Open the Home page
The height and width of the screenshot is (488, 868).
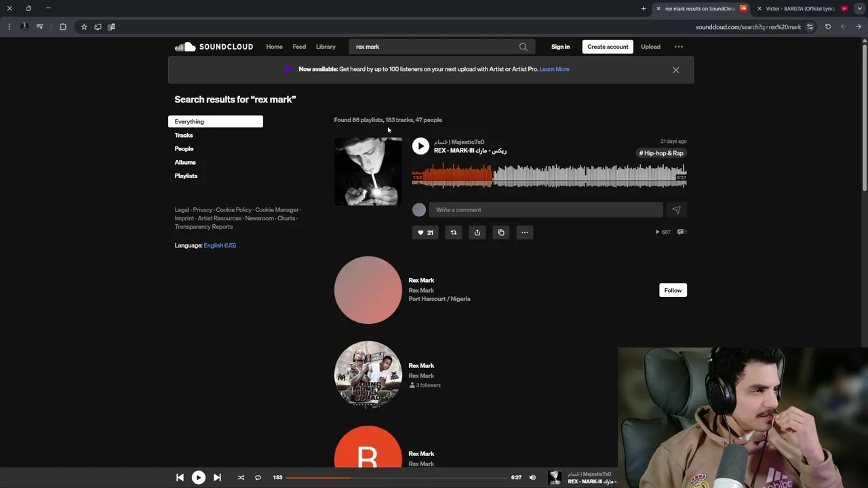(x=274, y=47)
